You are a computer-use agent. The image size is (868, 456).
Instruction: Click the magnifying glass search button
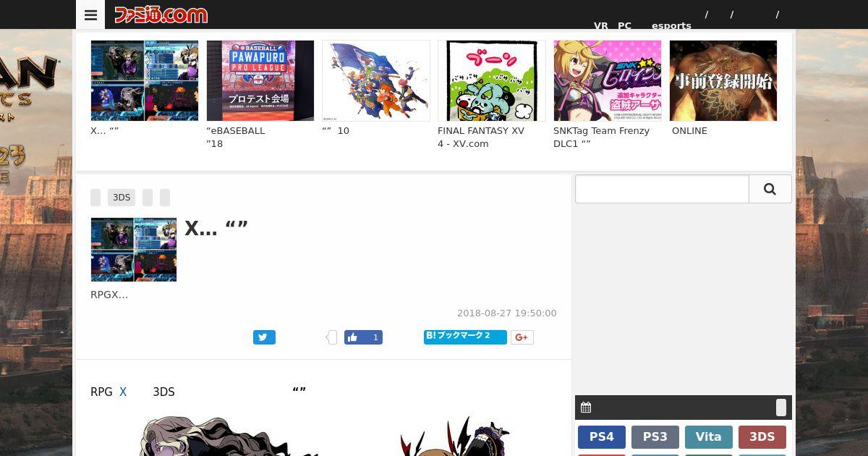point(770,189)
